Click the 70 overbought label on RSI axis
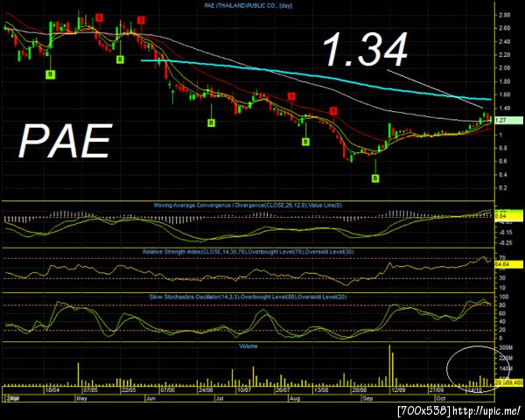This screenshot has height=420, width=525. coord(502,258)
